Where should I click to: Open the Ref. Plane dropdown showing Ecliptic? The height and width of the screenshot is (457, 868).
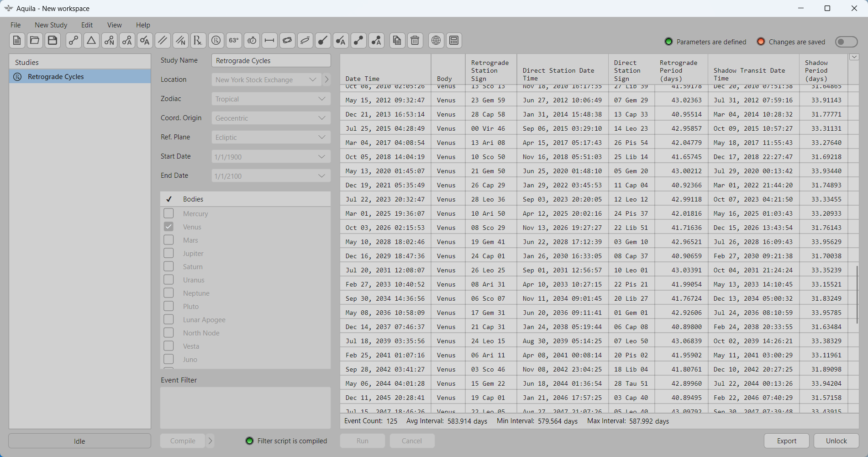coord(271,137)
